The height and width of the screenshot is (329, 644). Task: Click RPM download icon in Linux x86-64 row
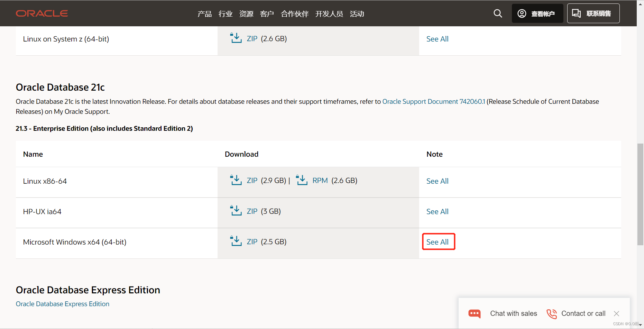point(302,180)
